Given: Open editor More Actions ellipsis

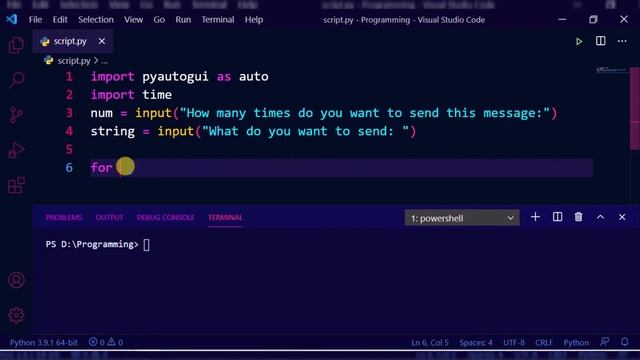Looking at the screenshot, I should (x=622, y=41).
